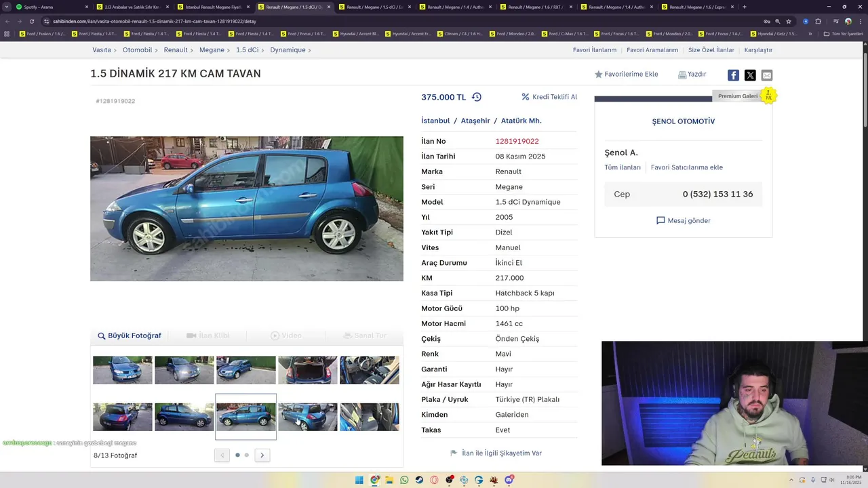Screen dimensions: 868x488
Task: Click Favori Satıcılarıma ekle link
Action: [687, 167]
